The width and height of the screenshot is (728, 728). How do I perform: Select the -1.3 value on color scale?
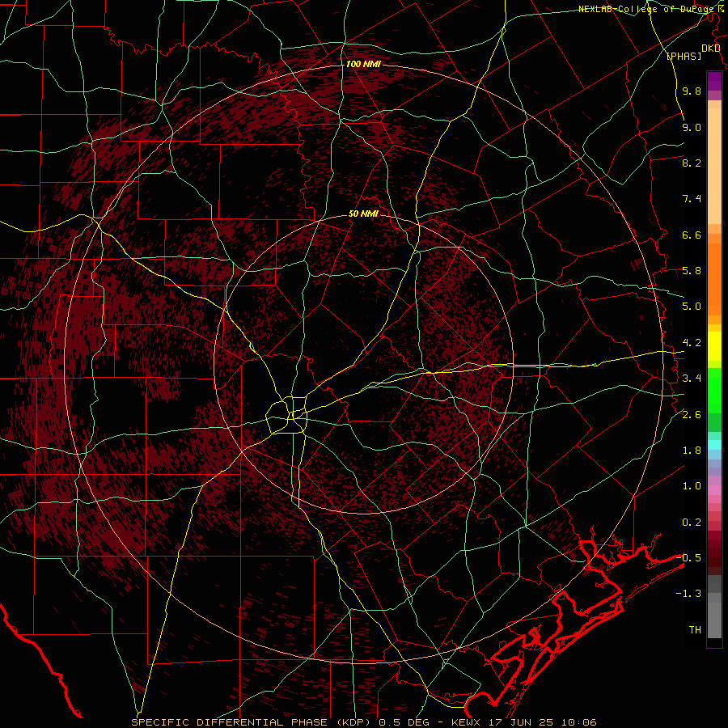688,594
